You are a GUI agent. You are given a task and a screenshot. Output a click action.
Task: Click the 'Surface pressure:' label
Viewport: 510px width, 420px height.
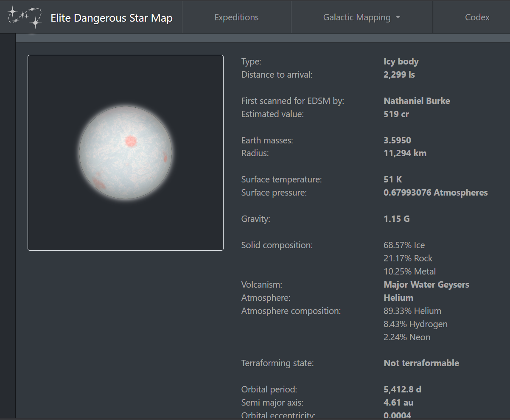point(274,193)
